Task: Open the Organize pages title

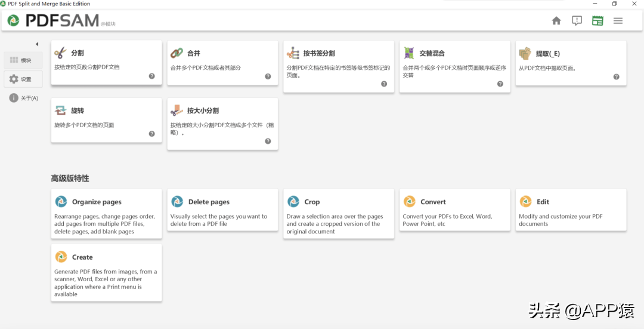Action: 97,202
